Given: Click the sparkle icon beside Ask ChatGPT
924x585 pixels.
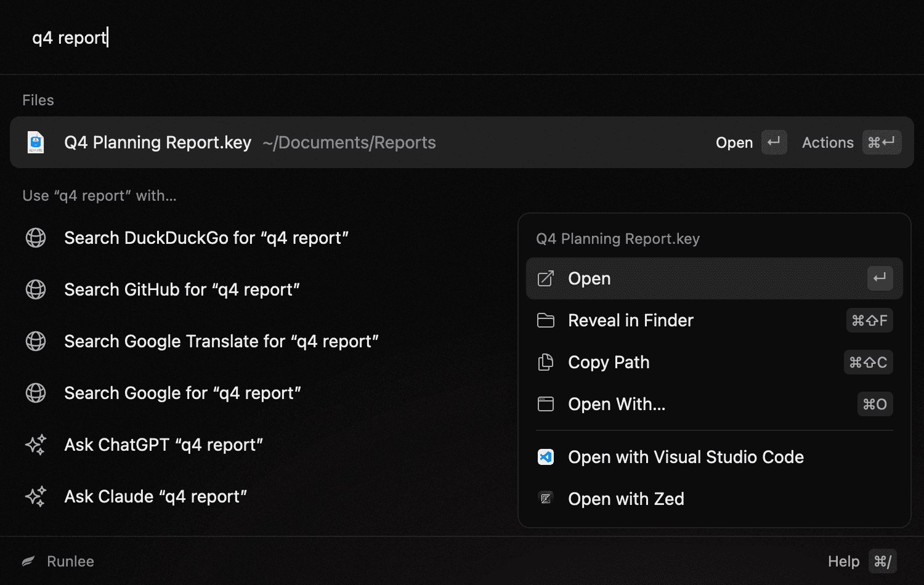Looking at the screenshot, I should pos(36,445).
